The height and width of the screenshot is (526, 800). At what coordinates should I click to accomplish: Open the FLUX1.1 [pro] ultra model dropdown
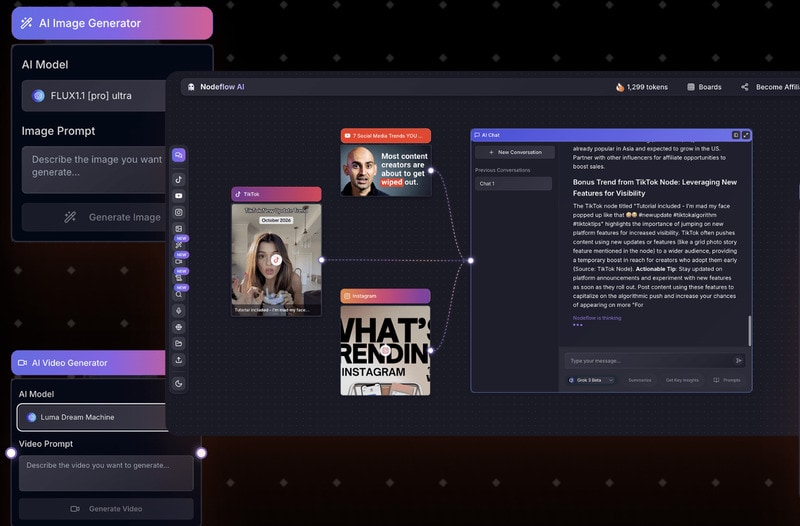pyautogui.click(x=95, y=96)
